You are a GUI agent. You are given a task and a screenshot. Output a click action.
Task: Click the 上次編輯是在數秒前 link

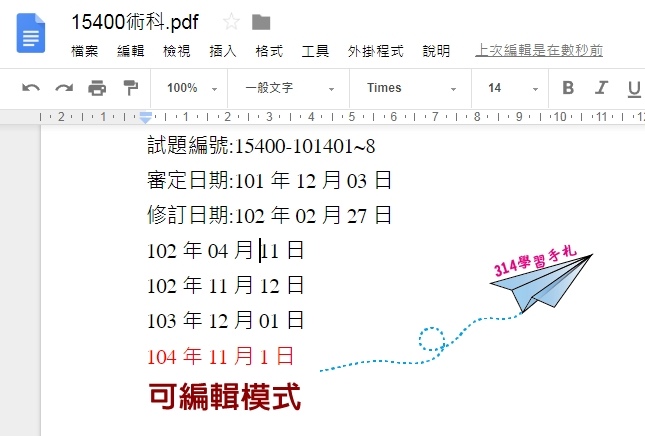coord(539,51)
